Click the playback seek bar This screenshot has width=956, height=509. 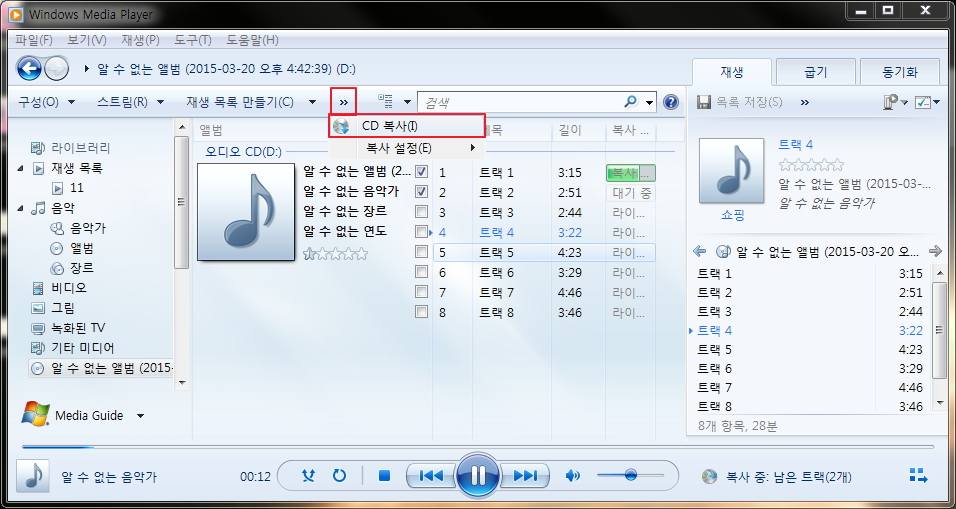pyautogui.click(x=478, y=447)
